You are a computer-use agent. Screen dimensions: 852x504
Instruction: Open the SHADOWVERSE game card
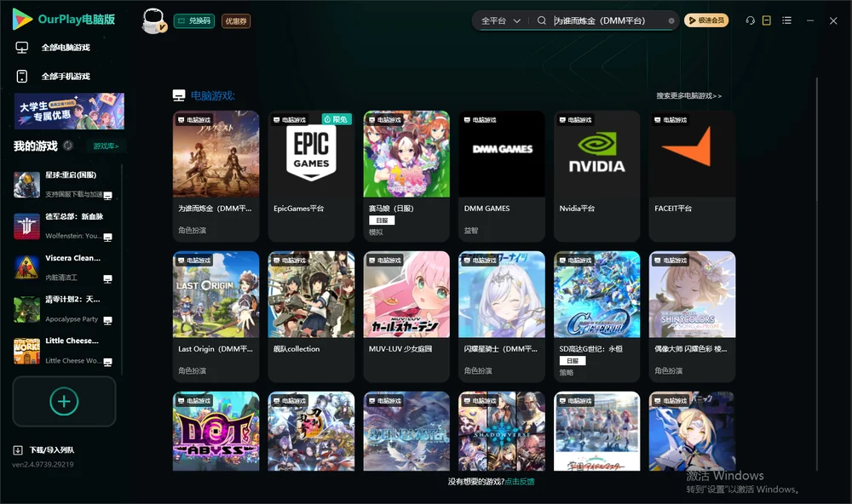coord(502,432)
